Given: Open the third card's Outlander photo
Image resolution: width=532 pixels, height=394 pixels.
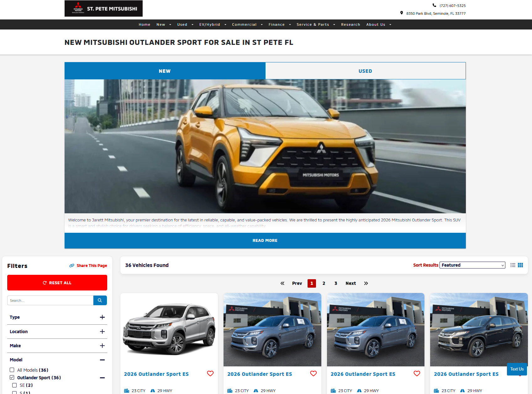Looking at the screenshot, I should pos(376,330).
